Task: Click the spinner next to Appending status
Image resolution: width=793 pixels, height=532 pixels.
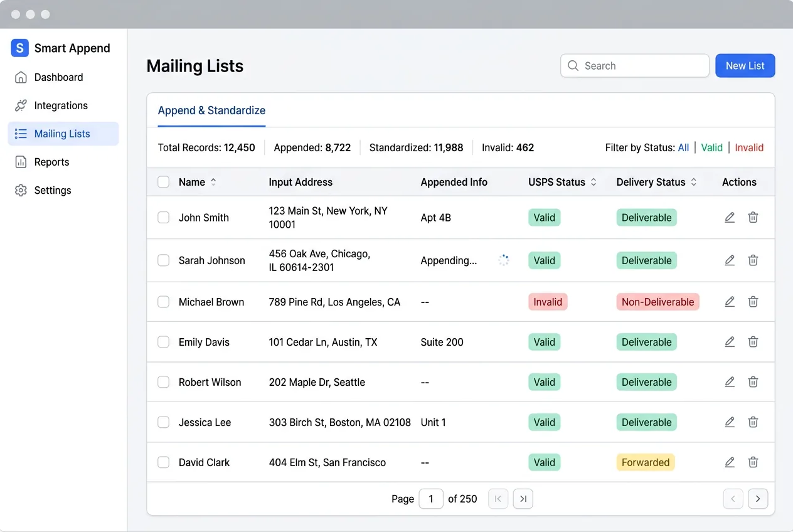Action: click(x=504, y=260)
